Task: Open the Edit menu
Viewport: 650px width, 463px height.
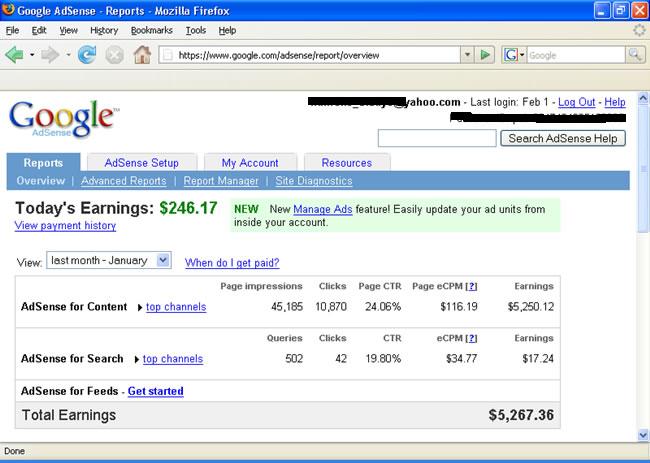Action: pos(39,30)
